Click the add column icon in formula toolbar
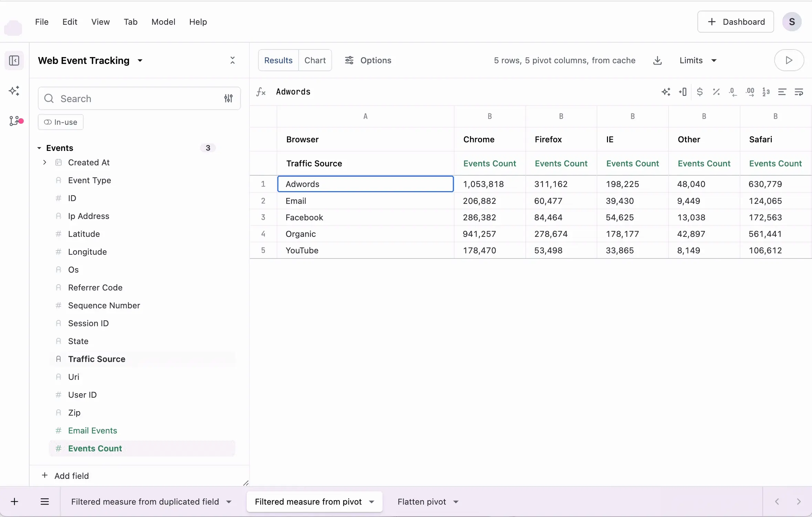Screen dimensions: 812x517 coord(683,92)
